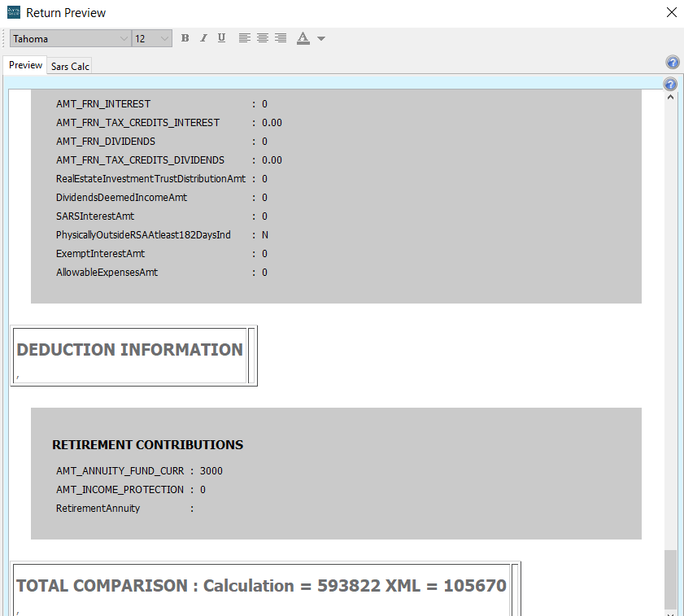Toggle underline formatting
The width and height of the screenshot is (684, 616).
click(221, 38)
